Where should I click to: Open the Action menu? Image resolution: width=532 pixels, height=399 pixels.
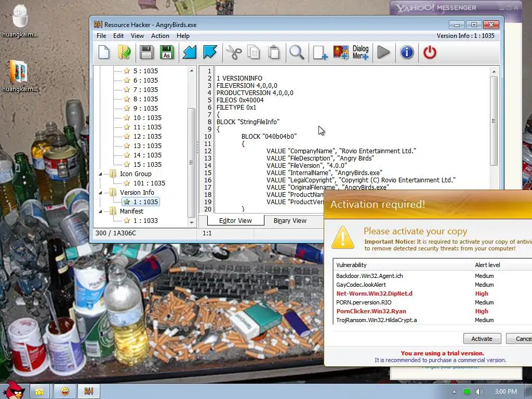pos(160,36)
